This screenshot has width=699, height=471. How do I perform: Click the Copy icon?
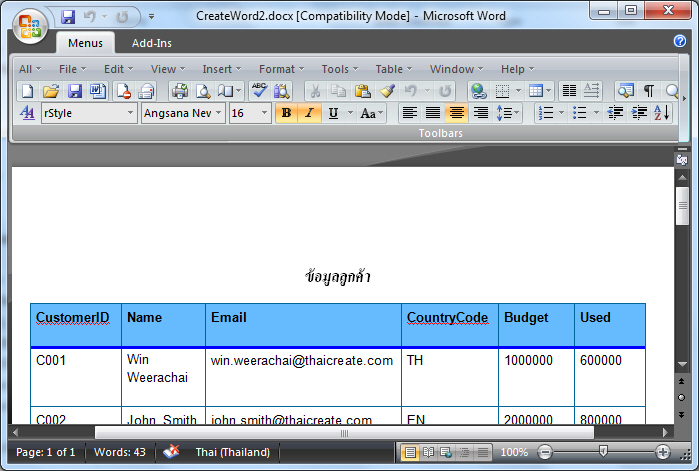(x=338, y=91)
